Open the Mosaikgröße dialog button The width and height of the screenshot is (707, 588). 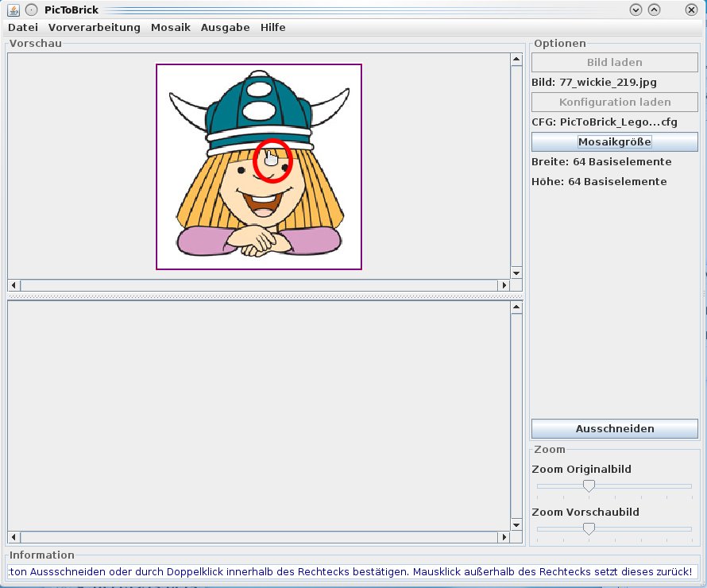615,141
